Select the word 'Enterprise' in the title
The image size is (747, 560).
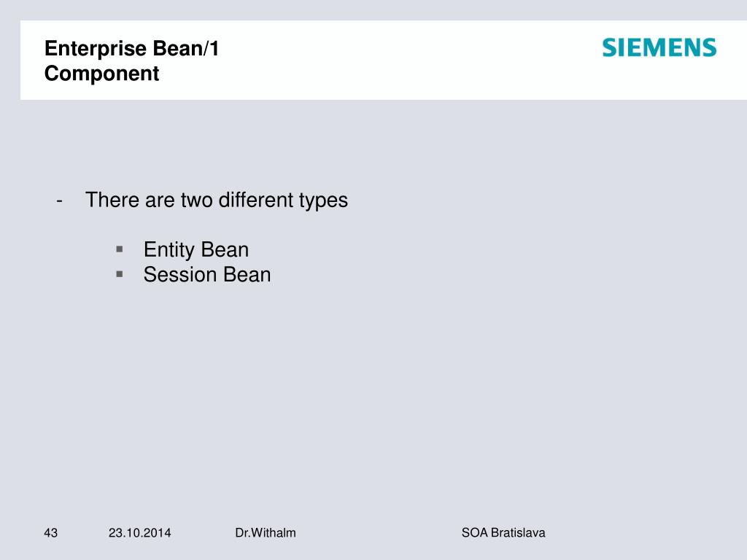pos(96,49)
